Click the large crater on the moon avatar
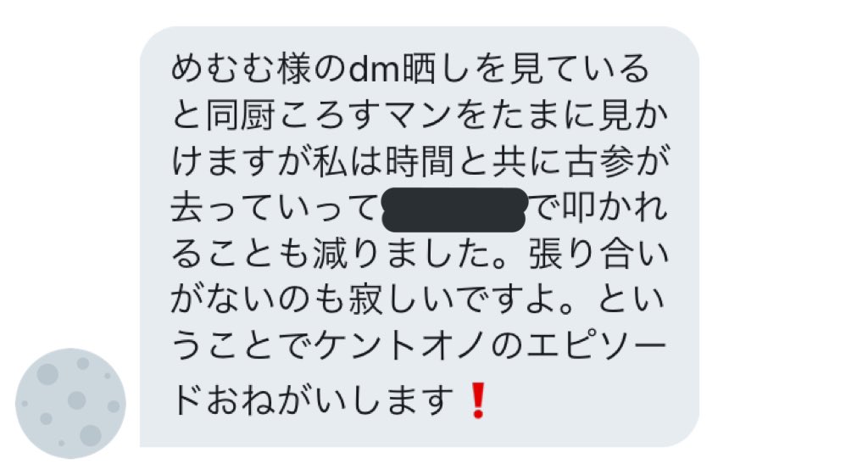 [x=90, y=435]
